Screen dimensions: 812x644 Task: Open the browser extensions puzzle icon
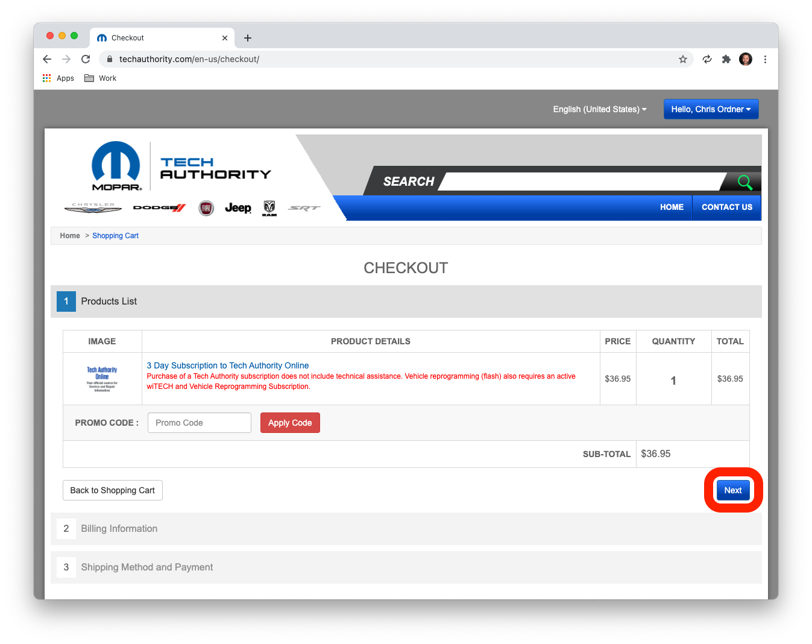[726, 59]
